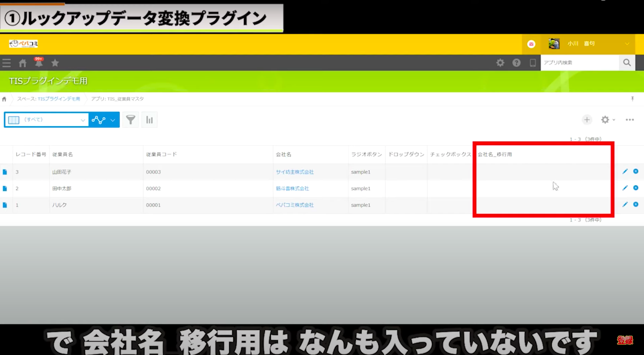
Task: Open record details for 田中太郎 row
Action: pos(5,188)
